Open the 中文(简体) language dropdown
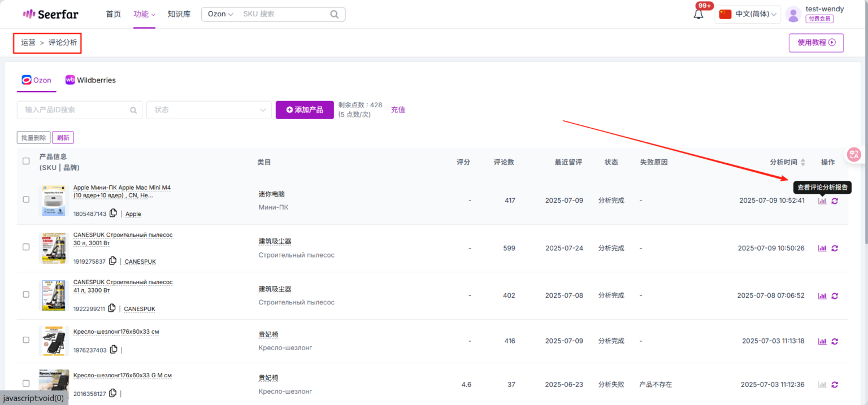868x405 pixels. point(747,14)
